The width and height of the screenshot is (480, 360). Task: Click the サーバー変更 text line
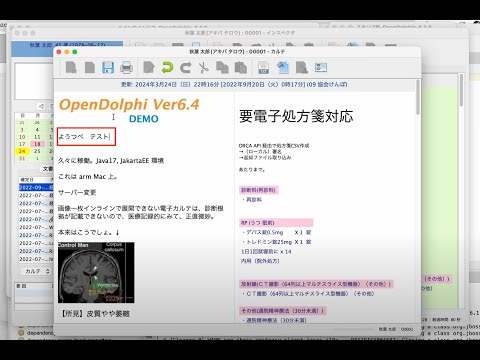(x=77, y=192)
